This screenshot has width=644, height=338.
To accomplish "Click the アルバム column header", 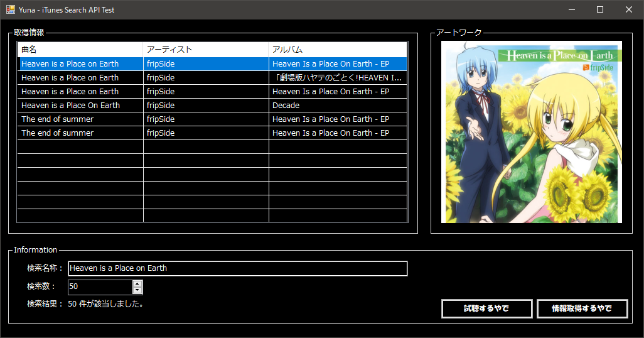I will tap(338, 50).
